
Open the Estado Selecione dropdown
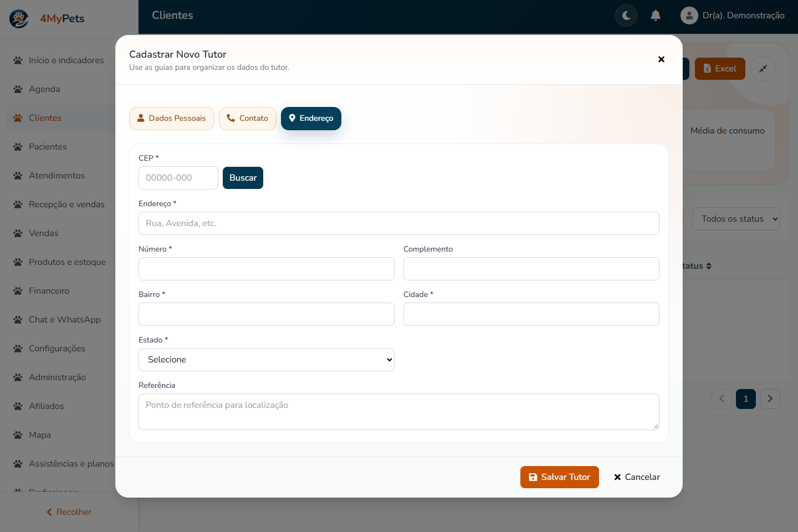[267, 360]
